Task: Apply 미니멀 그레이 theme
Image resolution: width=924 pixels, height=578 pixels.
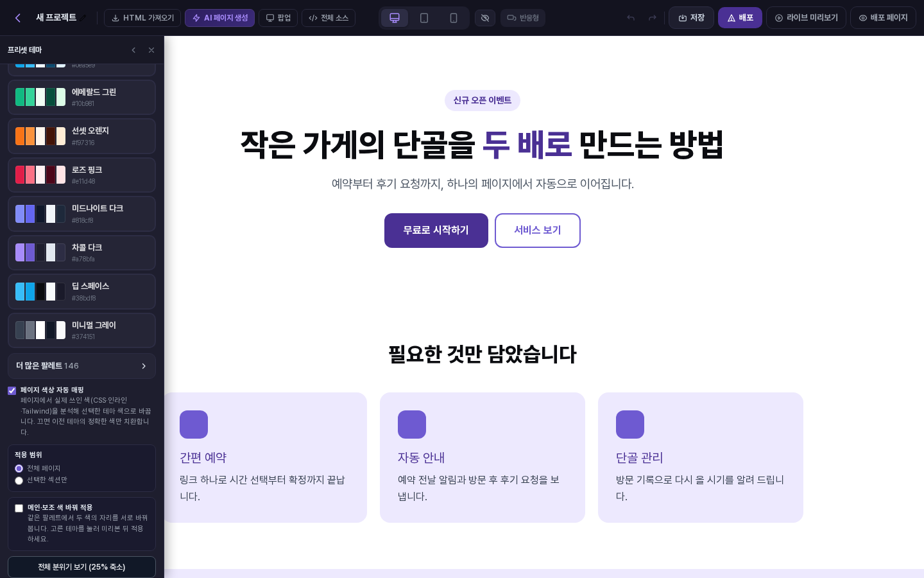Action: coord(81,330)
